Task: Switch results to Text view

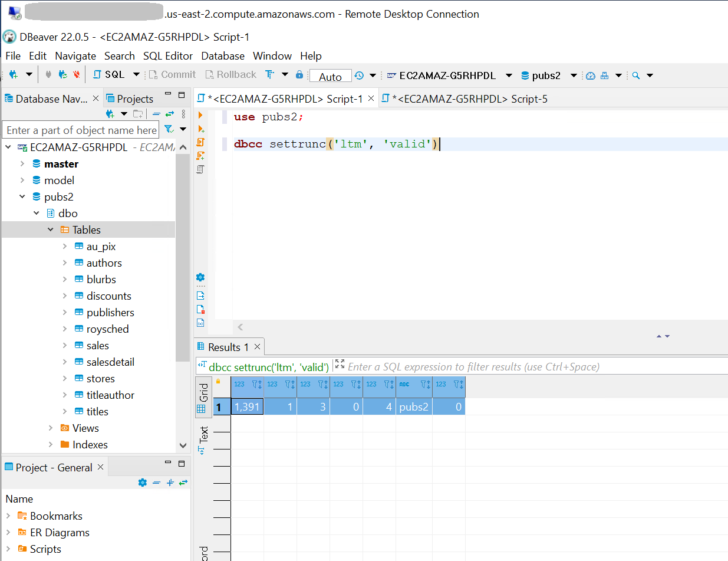Action: click(203, 439)
